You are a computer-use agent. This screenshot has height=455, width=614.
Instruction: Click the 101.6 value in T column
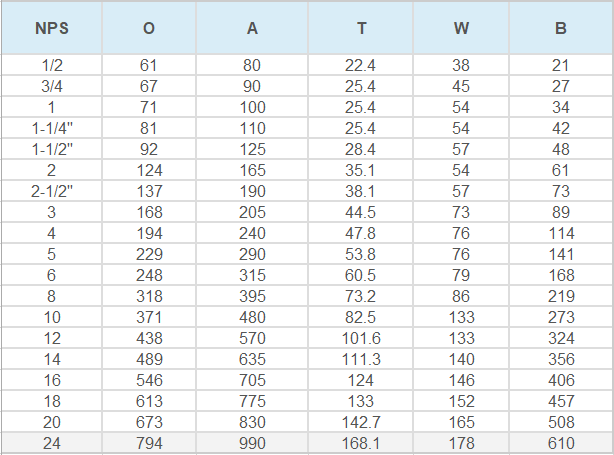click(361, 338)
